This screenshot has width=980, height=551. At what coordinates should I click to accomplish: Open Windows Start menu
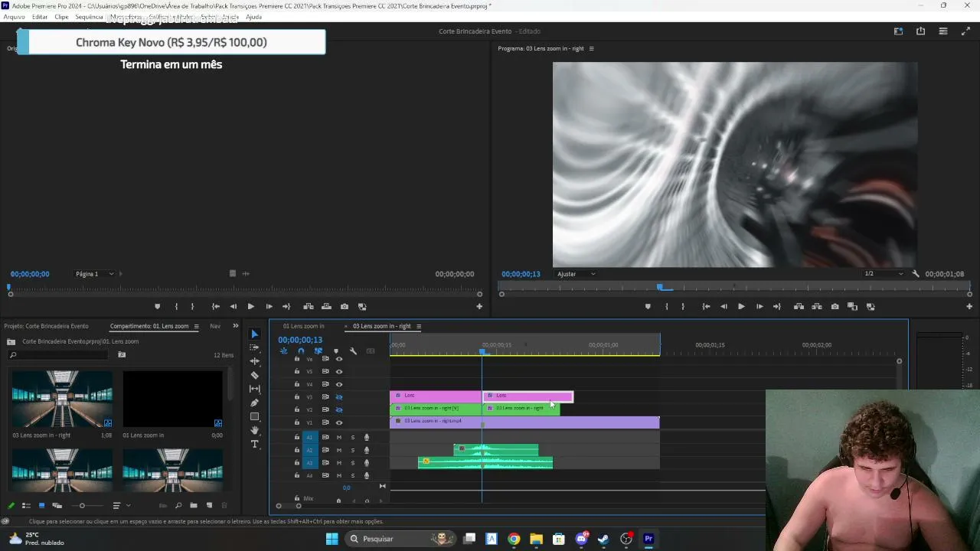[332, 539]
